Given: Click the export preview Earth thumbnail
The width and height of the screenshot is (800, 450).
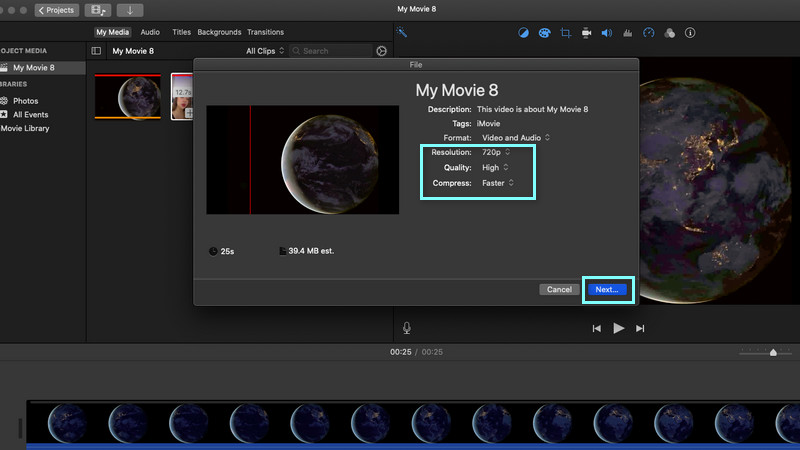Looking at the screenshot, I should [303, 160].
